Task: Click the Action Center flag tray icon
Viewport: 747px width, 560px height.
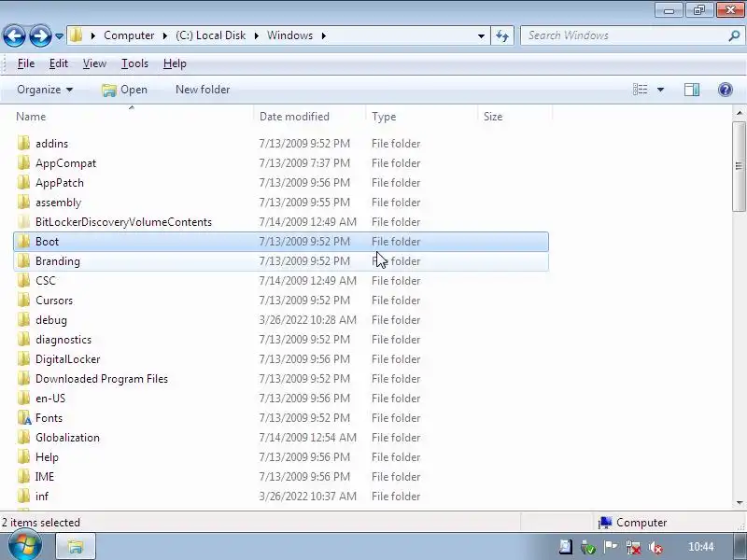Action: pos(611,547)
